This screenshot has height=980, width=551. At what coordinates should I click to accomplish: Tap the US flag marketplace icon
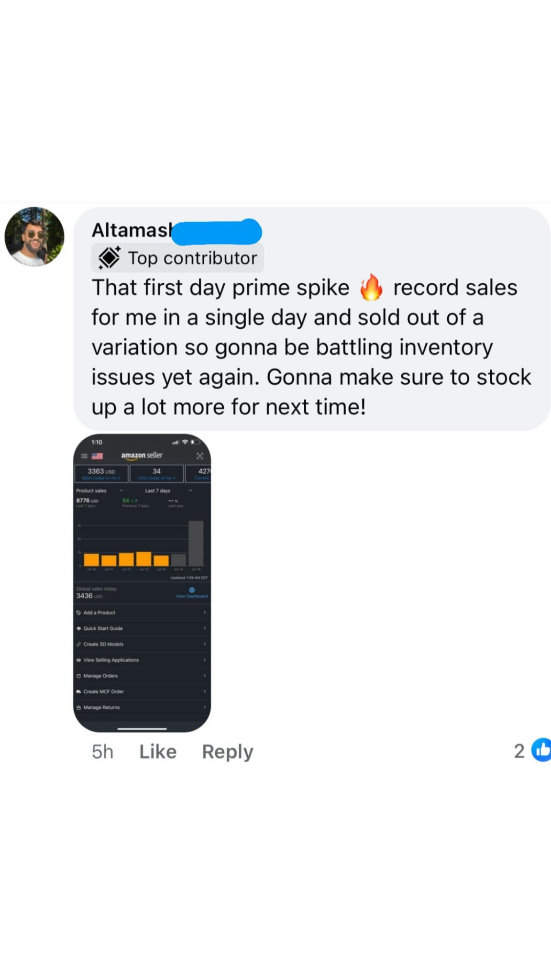tap(97, 456)
